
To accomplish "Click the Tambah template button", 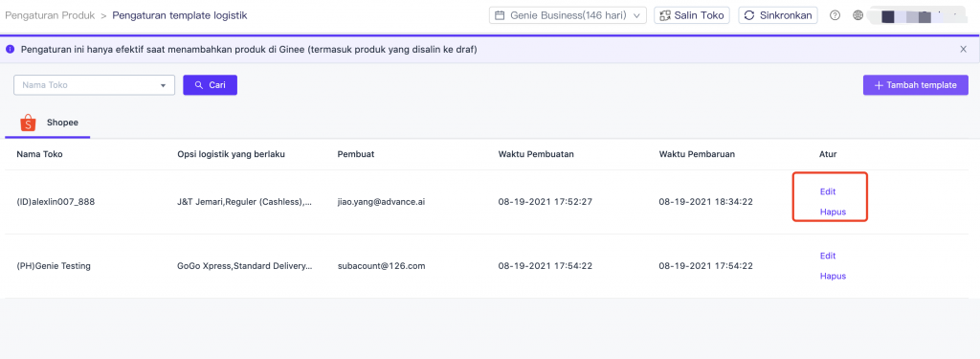I will coord(916,85).
